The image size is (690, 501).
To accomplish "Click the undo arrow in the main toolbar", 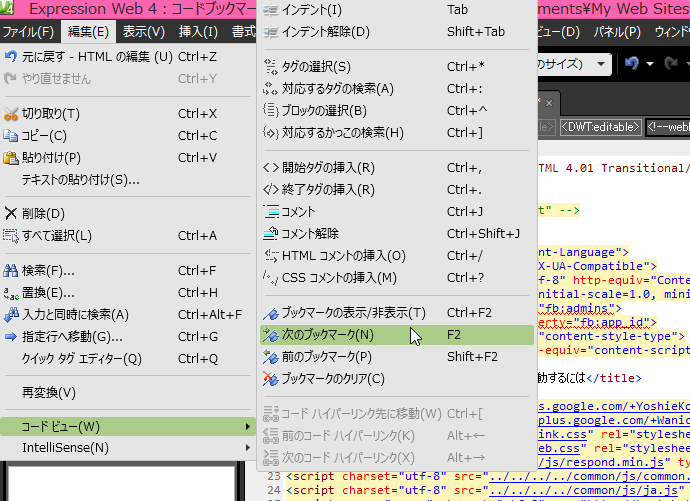I will tap(632, 64).
